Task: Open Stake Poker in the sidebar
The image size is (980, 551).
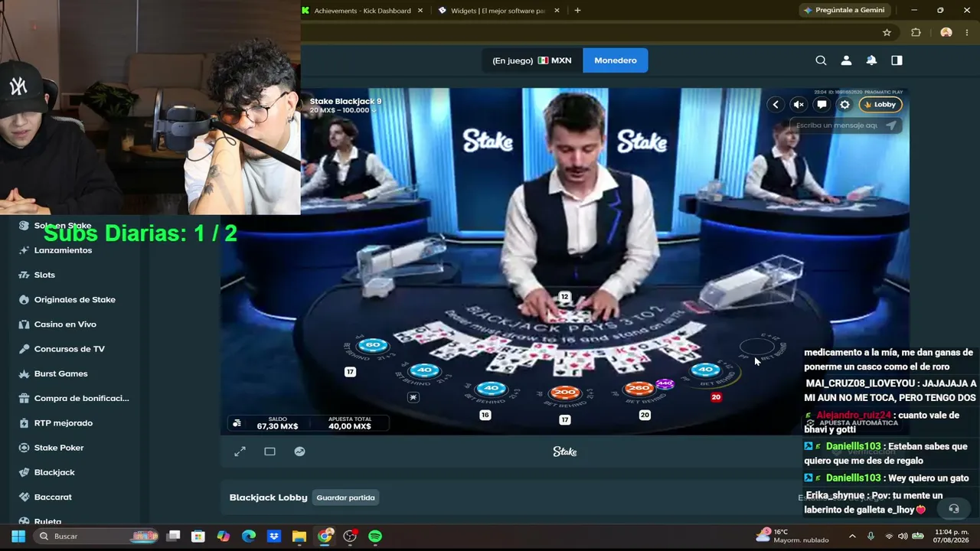Action: pyautogui.click(x=59, y=448)
